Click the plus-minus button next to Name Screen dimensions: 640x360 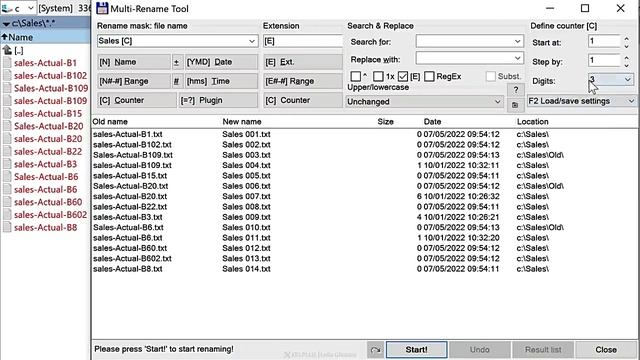tap(176, 62)
